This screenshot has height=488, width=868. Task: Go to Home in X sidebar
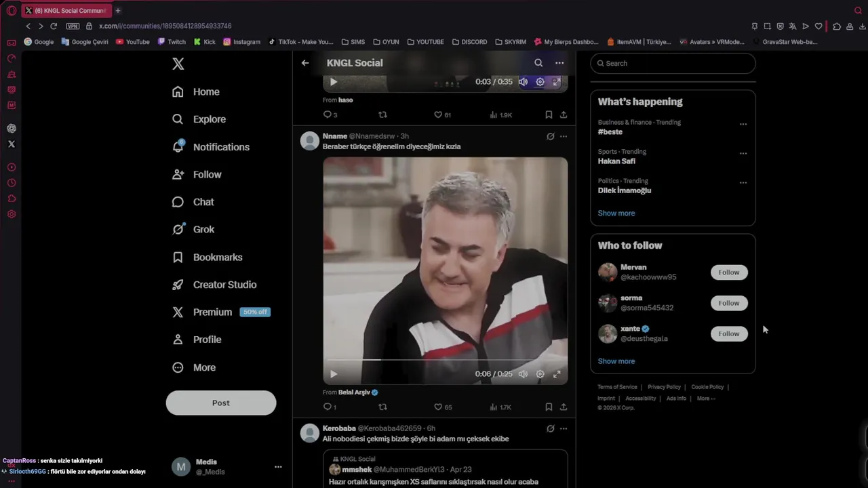(196, 91)
